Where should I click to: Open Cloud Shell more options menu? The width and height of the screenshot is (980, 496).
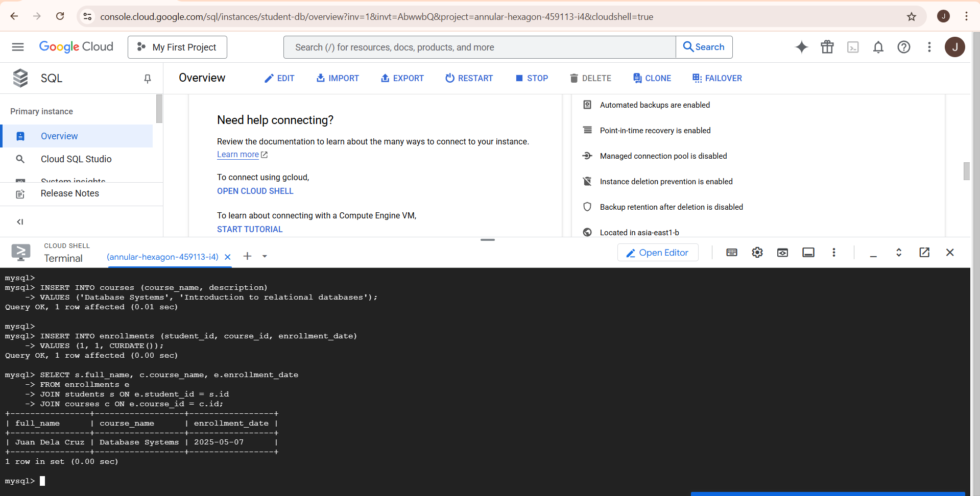[834, 253]
